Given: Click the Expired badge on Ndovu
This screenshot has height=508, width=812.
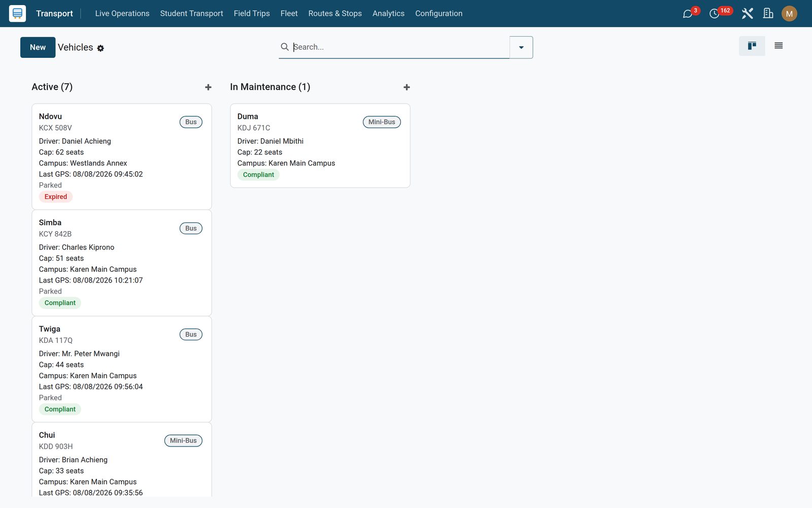Looking at the screenshot, I should [x=56, y=197].
